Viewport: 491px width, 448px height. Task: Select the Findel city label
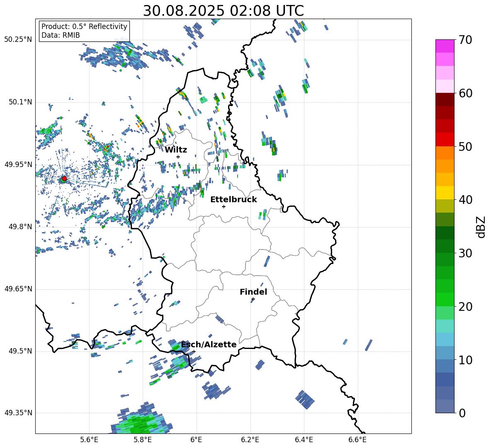point(253,292)
